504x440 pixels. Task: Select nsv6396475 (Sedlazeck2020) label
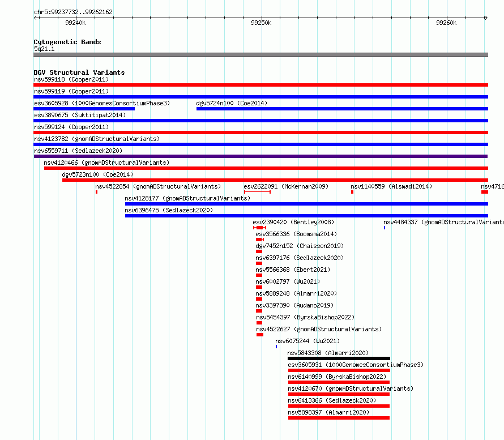coord(169,210)
